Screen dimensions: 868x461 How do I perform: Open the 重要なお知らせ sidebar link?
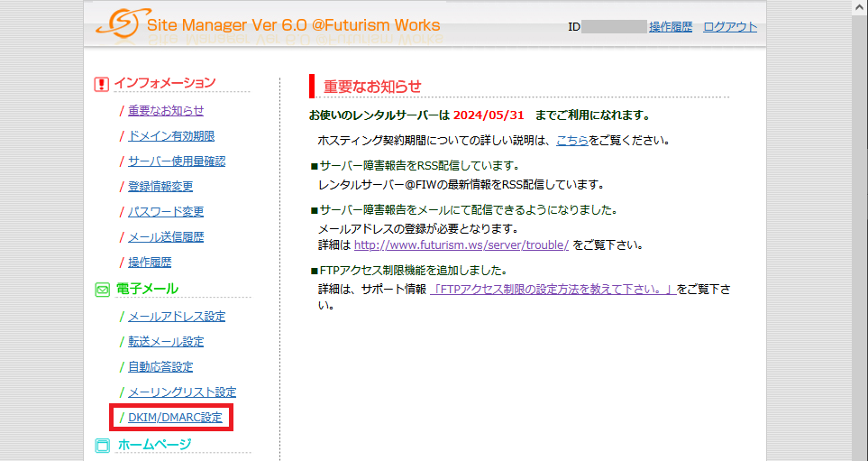166,111
